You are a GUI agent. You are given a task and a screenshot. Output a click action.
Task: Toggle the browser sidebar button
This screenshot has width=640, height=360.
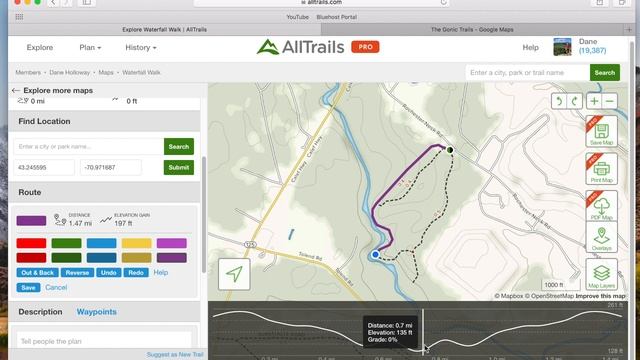point(87,2)
